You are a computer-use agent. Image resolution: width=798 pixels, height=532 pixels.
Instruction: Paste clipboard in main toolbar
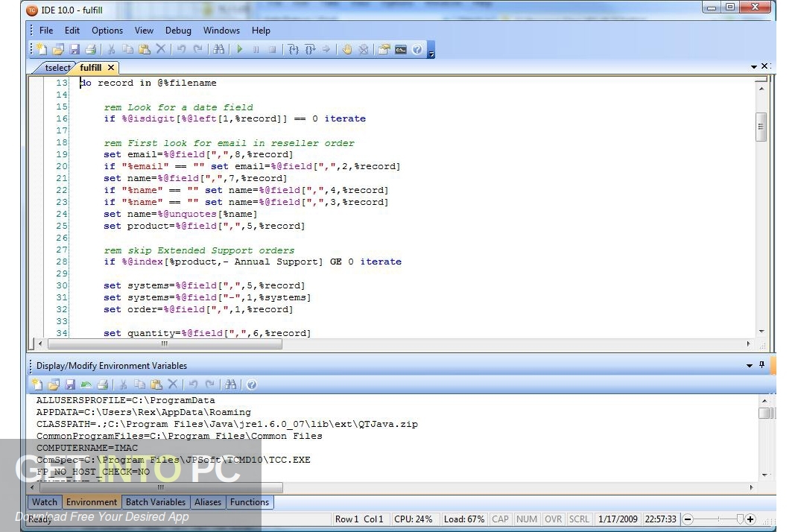pos(145,49)
